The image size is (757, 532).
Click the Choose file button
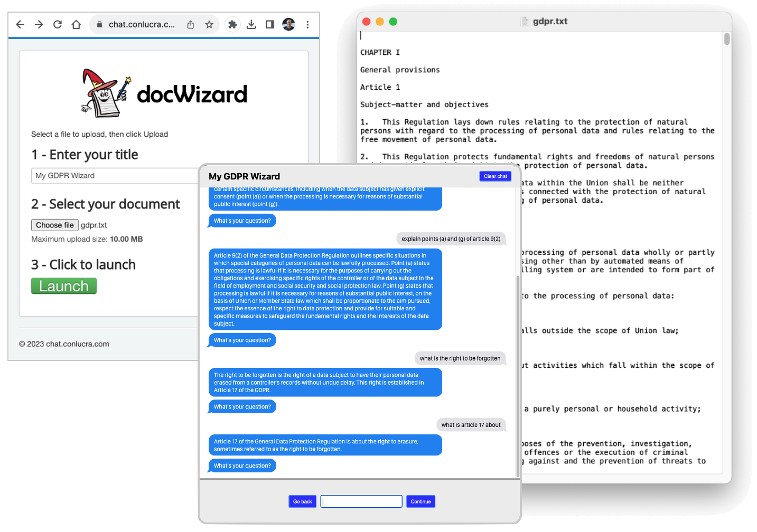pyautogui.click(x=55, y=225)
